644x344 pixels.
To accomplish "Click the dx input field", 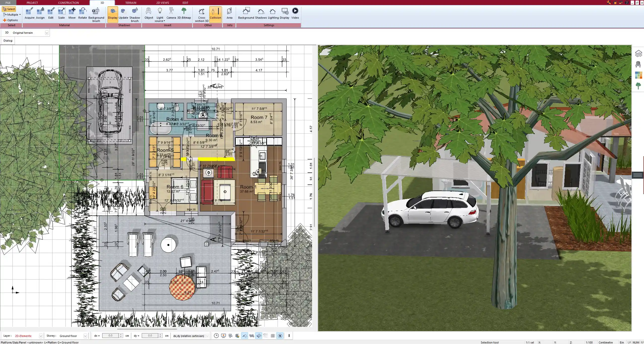I will [x=110, y=335].
